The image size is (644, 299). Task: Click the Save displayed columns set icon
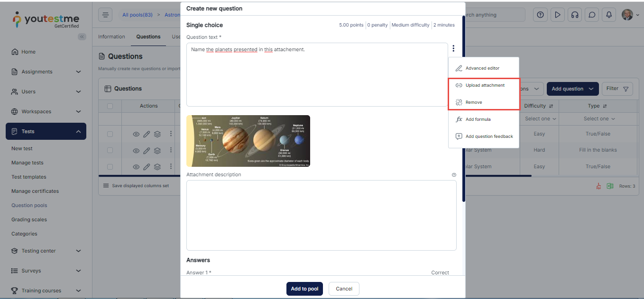[x=106, y=186]
